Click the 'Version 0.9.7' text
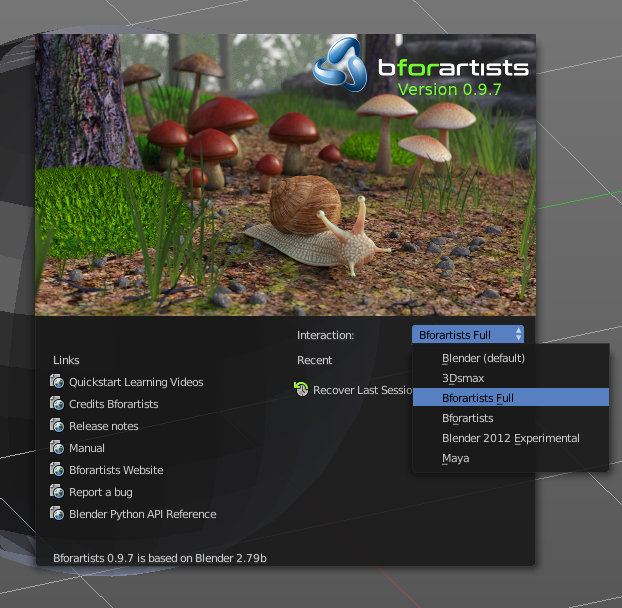This screenshot has width=622, height=608. point(449,89)
